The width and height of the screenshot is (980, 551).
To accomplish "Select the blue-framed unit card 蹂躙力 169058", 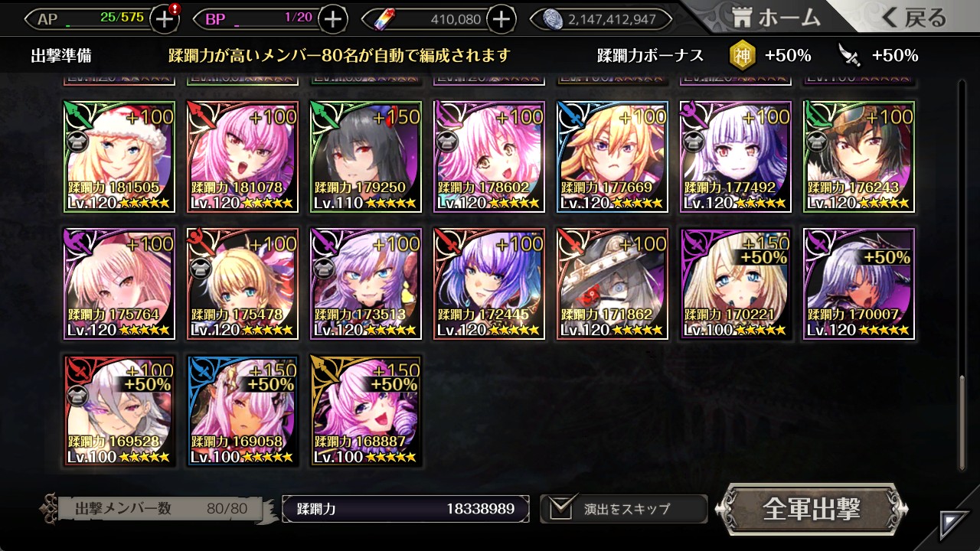I will point(243,411).
